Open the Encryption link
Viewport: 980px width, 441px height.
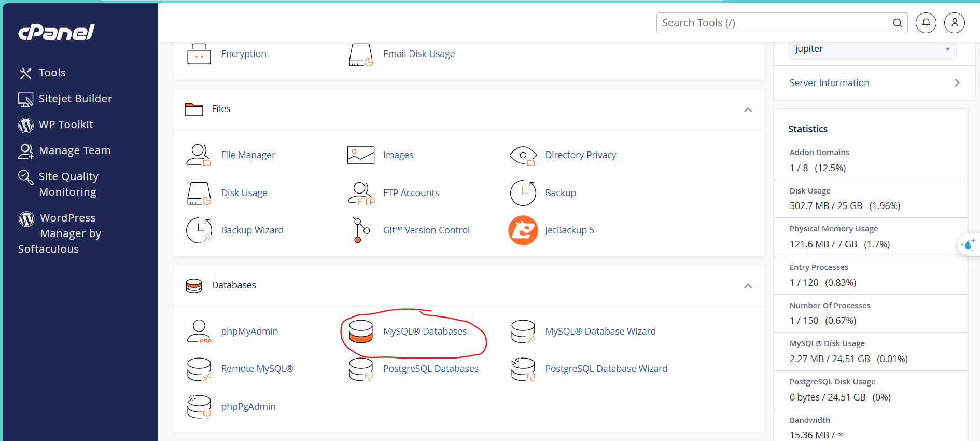click(x=244, y=54)
